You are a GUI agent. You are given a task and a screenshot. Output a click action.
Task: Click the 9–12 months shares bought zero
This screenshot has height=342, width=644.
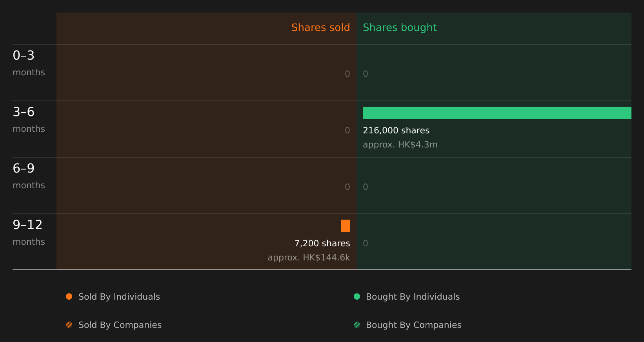point(366,244)
